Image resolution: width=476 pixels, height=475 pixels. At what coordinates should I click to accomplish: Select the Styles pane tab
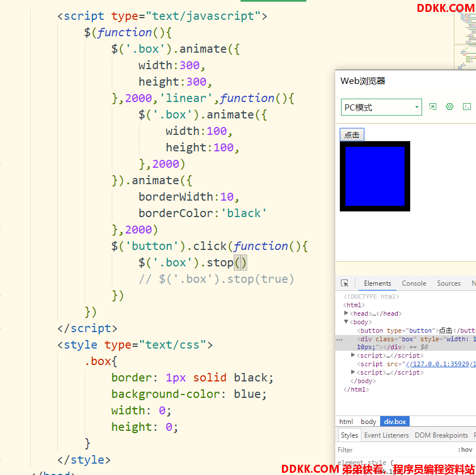point(349,435)
